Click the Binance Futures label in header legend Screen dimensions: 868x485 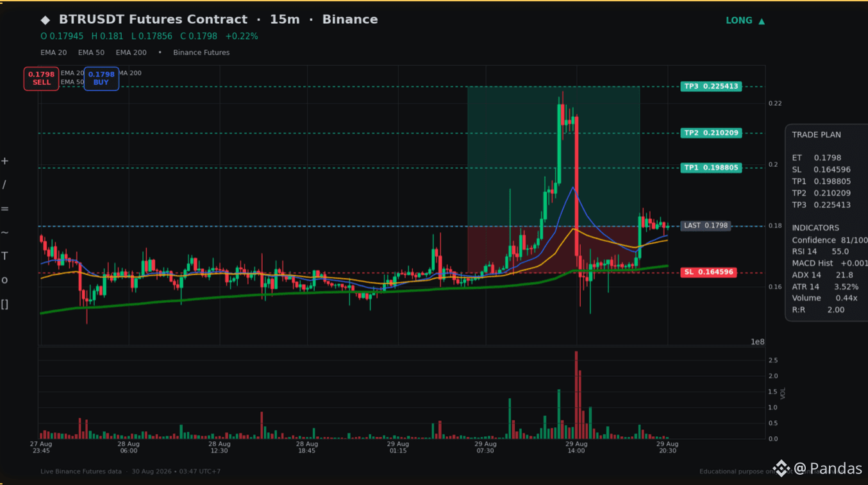coord(201,53)
